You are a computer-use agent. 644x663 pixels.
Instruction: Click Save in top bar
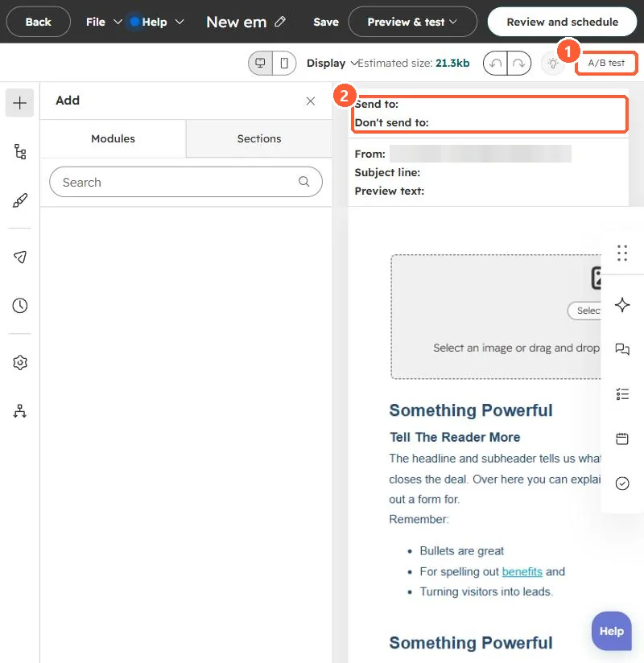[326, 22]
